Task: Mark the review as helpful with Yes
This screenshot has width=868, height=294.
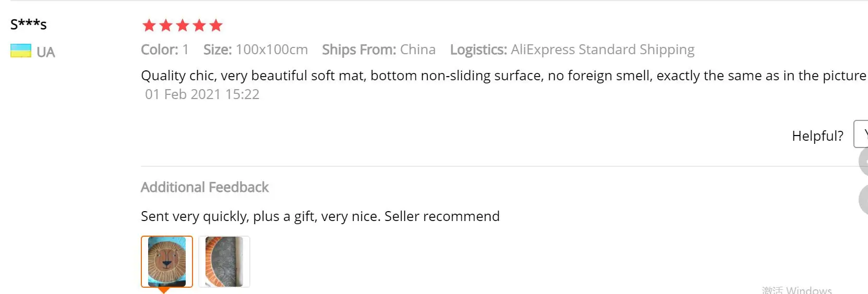Action: point(862,134)
